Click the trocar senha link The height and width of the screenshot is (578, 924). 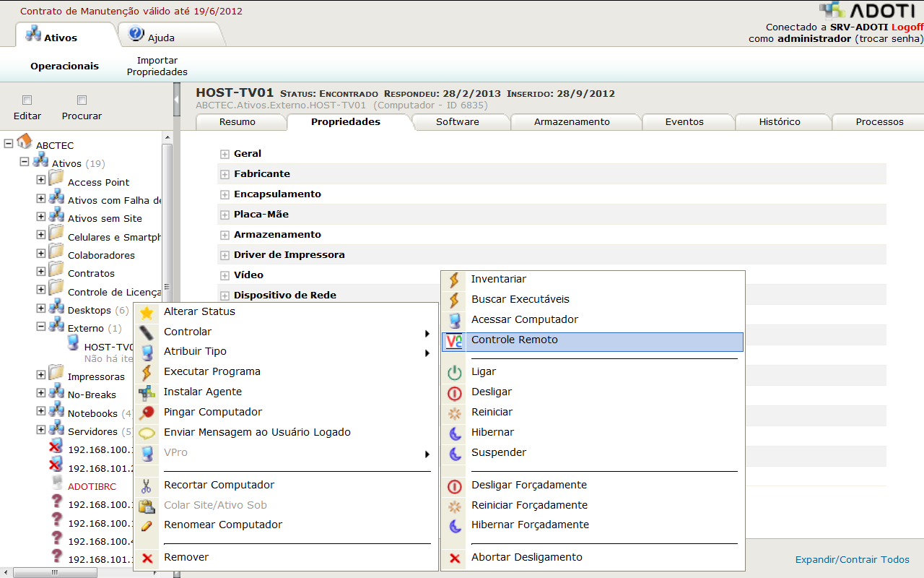pos(889,38)
